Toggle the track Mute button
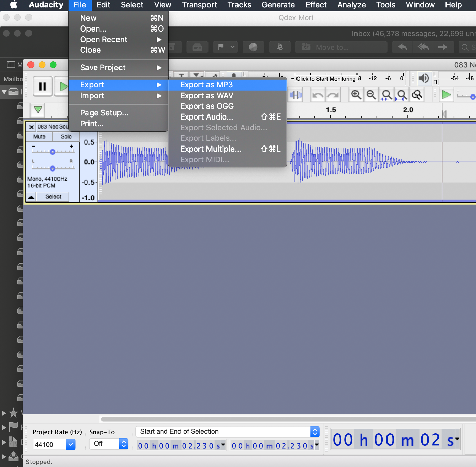 pyautogui.click(x=39, y=137)
